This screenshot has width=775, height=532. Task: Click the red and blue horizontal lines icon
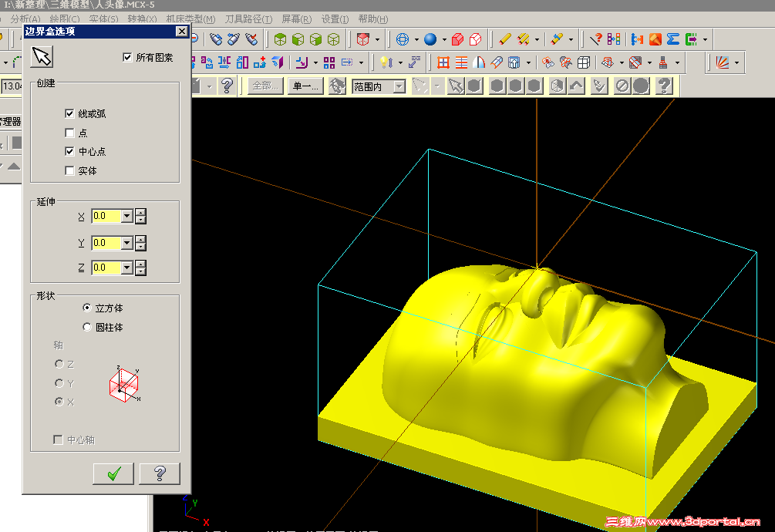pyautogui.click(x=461, y=62)
